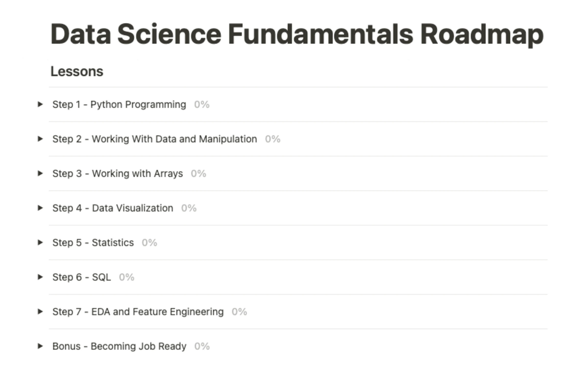Click the 0% next to Step 1
588x368 pixels.
pyautogui.click(x=202, y=105)
